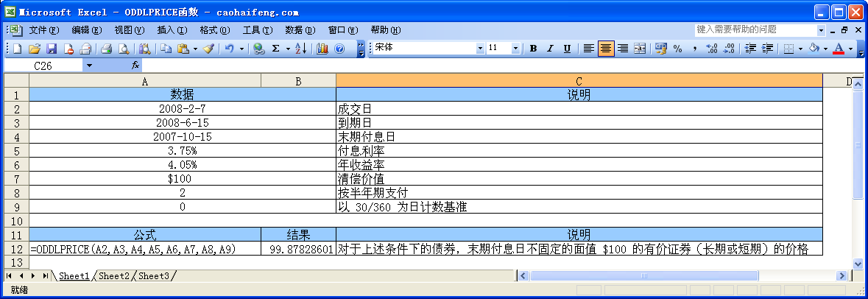The image size is (868, 299).
Task: Open the 格式(O) menu
Action: (215, 30)
